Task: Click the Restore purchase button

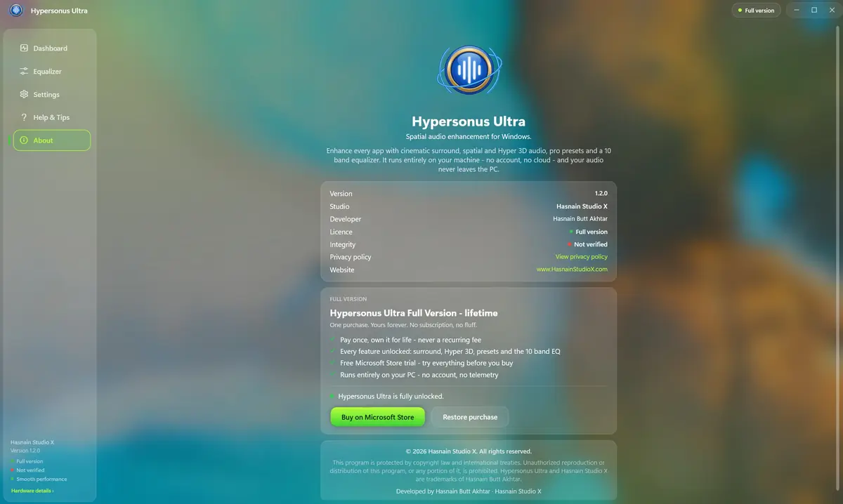Action: coord(470,417)
